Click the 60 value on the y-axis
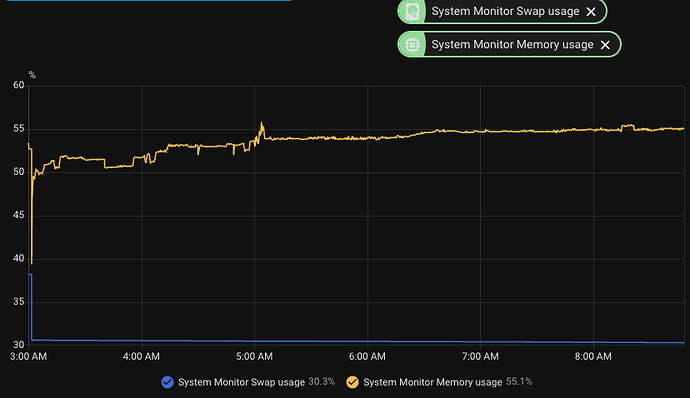The width and height of the screenshot is (690, 398). 19,85
